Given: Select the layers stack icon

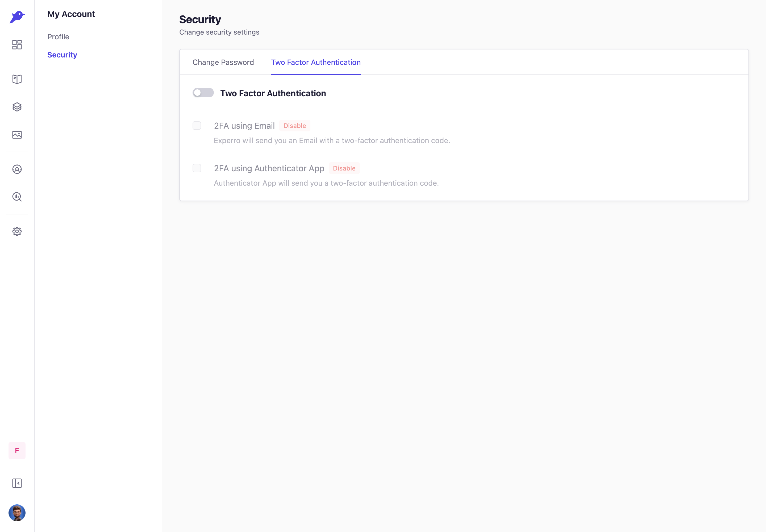Looking at the screenshot, I should 17,107.
